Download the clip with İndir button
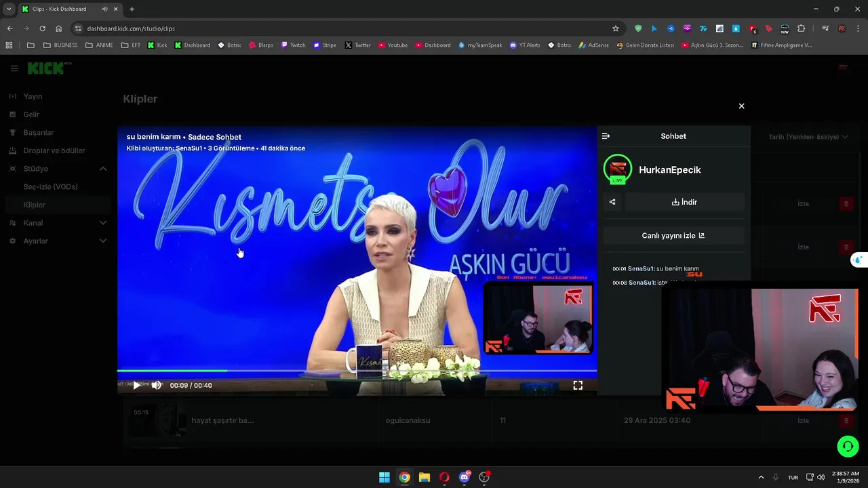This screenshot has height=488, width=868. pyautogui.click(x=684, y=202)
